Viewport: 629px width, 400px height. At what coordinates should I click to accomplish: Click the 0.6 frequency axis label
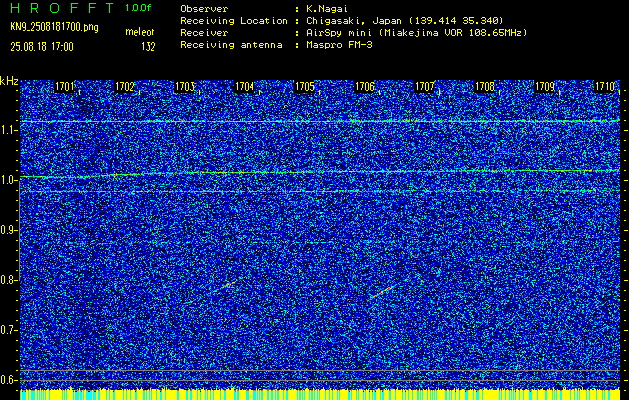point(6,380)
